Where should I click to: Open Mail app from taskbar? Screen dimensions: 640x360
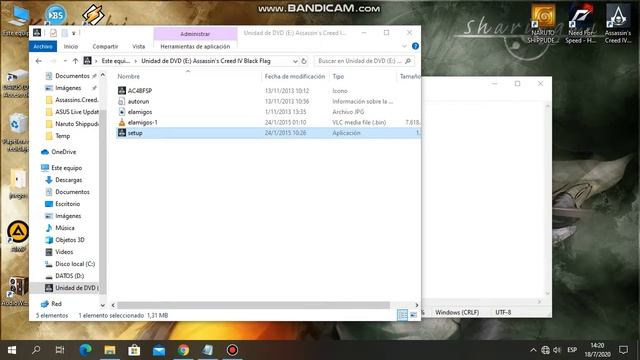tap(159, 350)
